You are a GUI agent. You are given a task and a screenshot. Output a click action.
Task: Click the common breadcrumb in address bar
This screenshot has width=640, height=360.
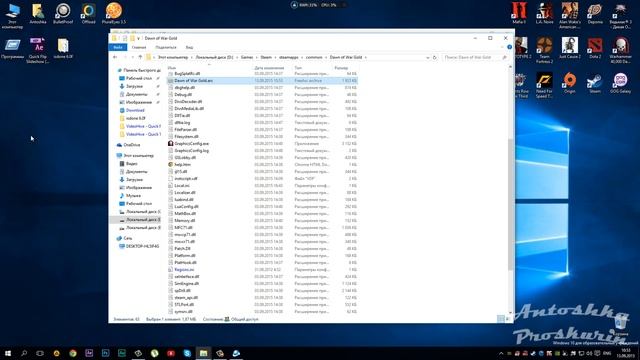tap(314, 58)
